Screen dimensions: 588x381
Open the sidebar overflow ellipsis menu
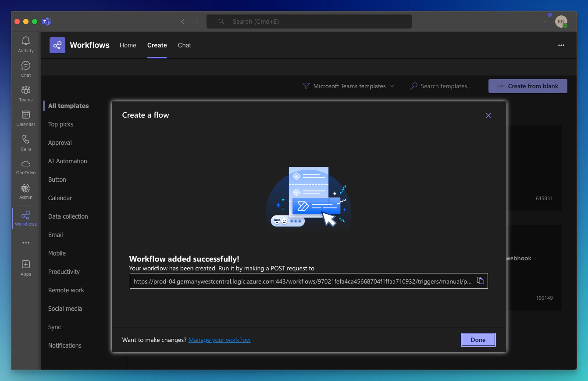point(25,242)
